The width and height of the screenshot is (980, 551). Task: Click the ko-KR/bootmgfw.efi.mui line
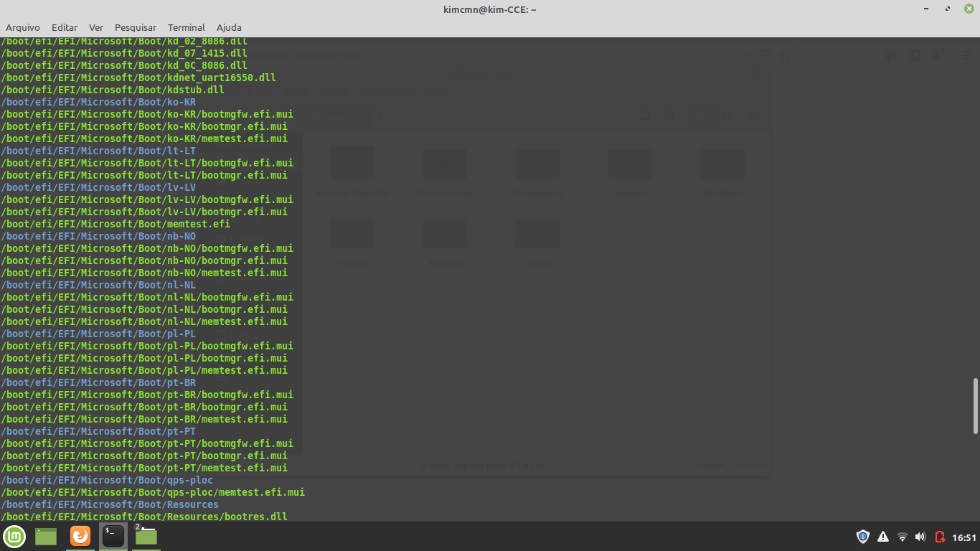pyautogui.click(x=147, y=114)
